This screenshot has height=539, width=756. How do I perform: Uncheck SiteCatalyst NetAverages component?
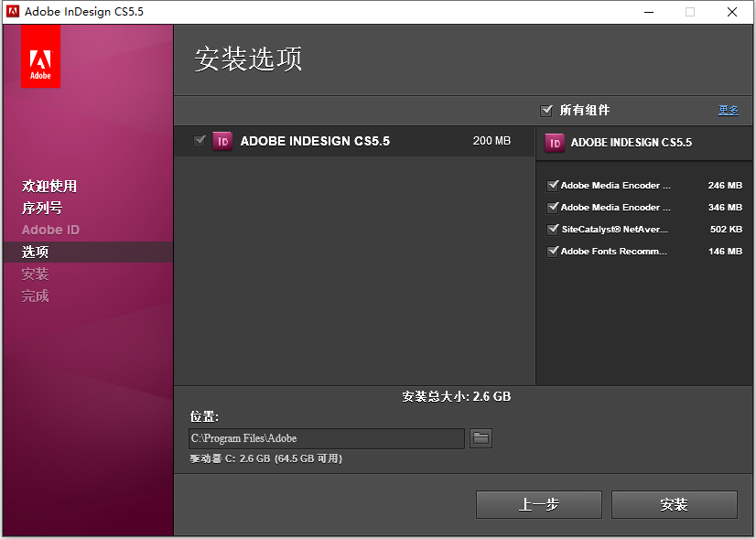pos(553,230)
